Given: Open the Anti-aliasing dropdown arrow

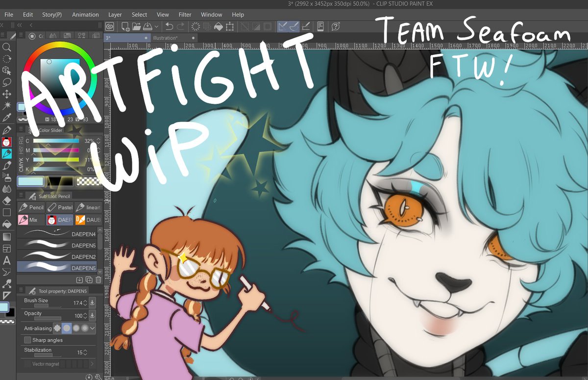Looking at the screenshot, I should point(92,328).
